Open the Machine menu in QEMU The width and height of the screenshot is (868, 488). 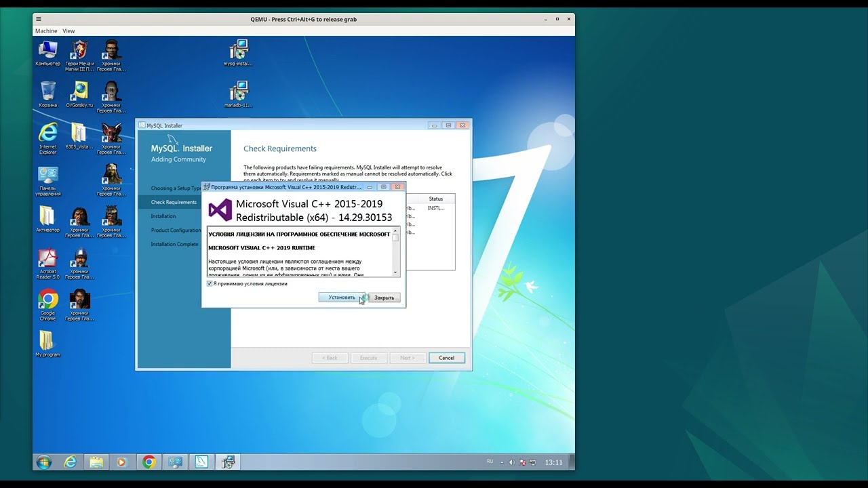coord(46,30)
